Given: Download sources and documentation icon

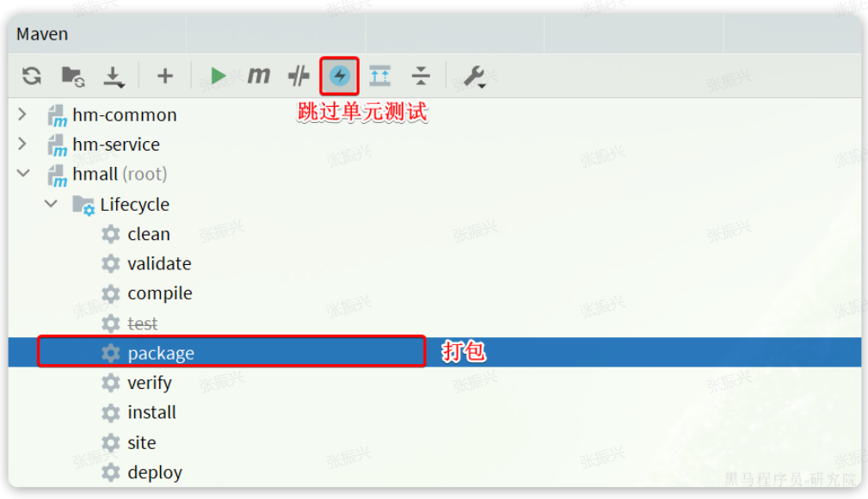Looking at the screenshot, I should (x=114, y=77).
